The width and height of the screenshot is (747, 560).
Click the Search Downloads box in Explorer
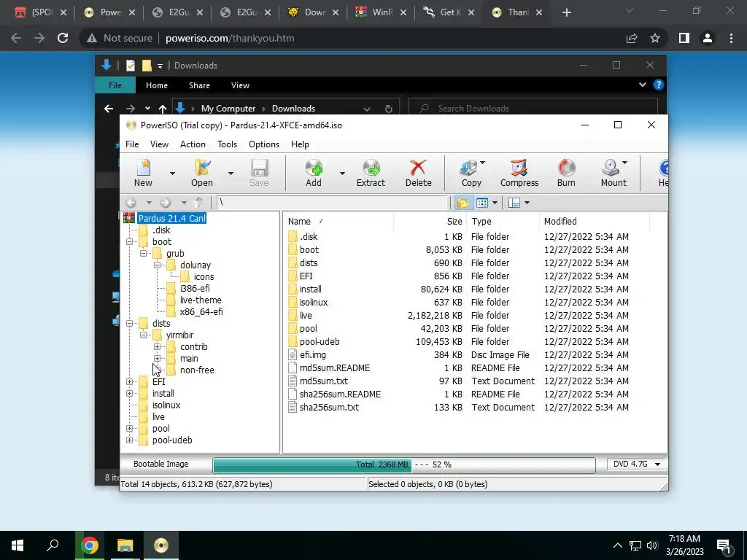(533, 109)
